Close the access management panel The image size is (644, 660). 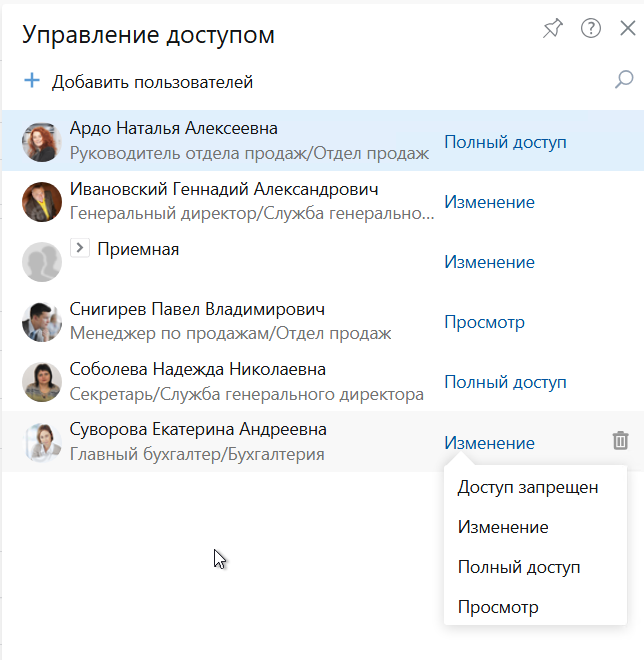627,29
